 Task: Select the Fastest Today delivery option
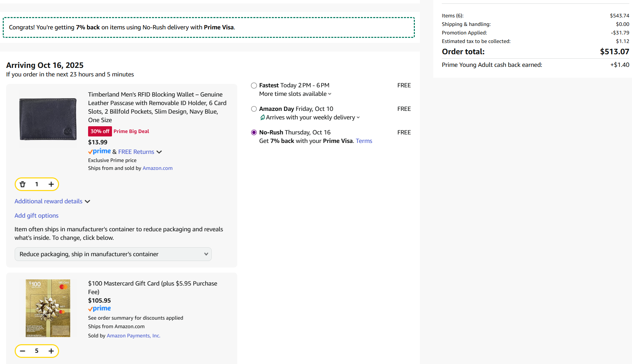tap(254, 86)
